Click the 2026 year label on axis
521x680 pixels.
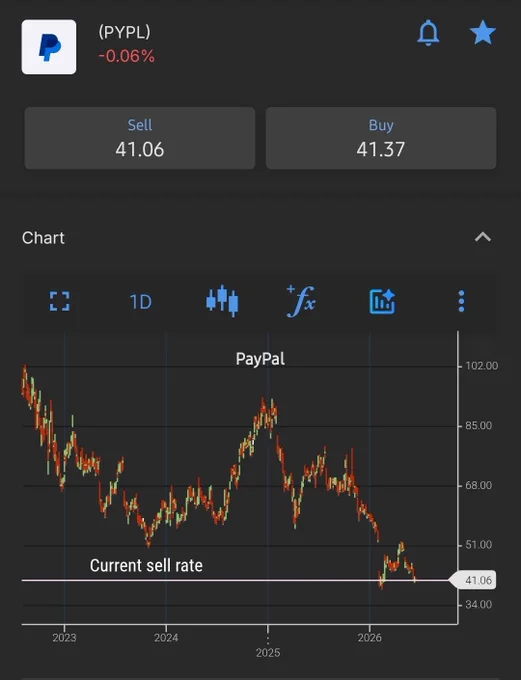(x=370, y=638)
